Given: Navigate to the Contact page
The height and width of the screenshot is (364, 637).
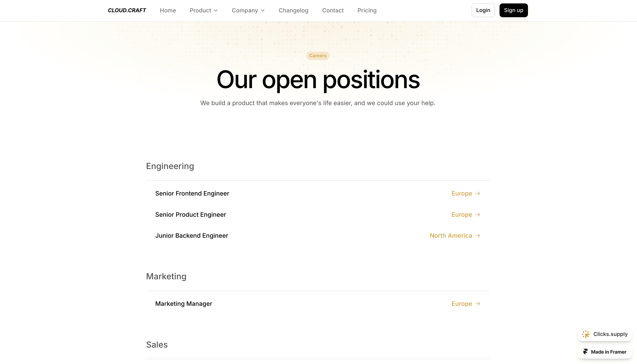Looking at the screenshot, I should point(333,10).
